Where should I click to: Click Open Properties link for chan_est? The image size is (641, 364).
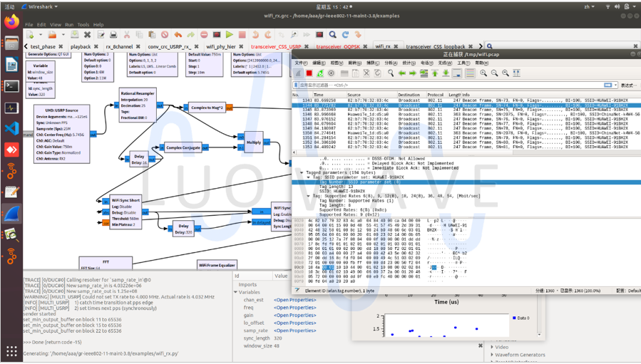(x=294, y=300)
